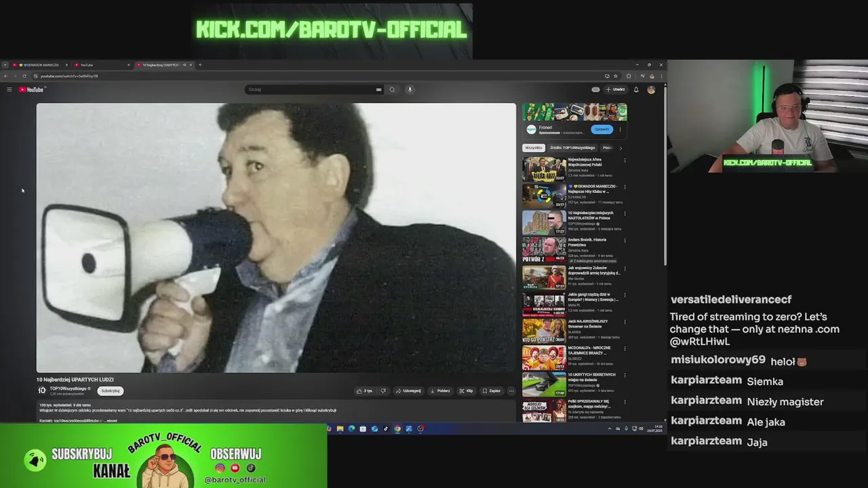Open options for Jack NAJGROŹNIEJSZY Streamer video
The height and width of the screenshot is (488, 868).
(x=625, y=322)
